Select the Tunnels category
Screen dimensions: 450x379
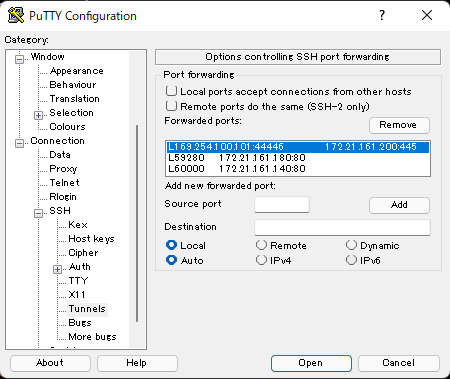(87, 309)
